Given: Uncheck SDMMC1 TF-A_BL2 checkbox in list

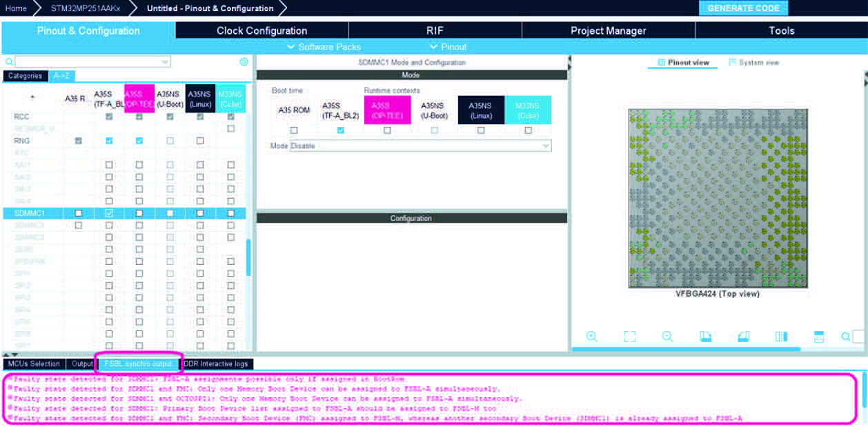Looking at the screenshot, I should [x=109, y=214].
